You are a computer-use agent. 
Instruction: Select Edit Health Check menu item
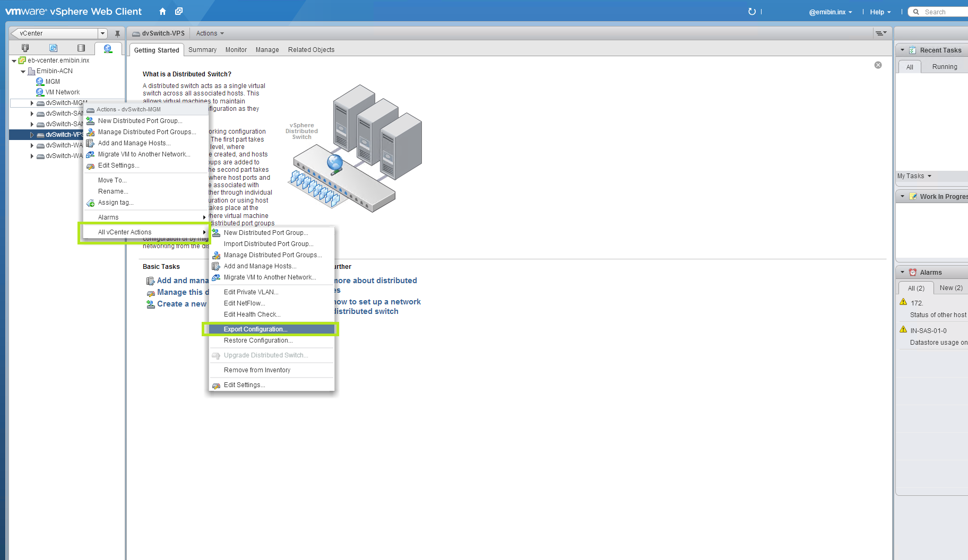[272, 314]
